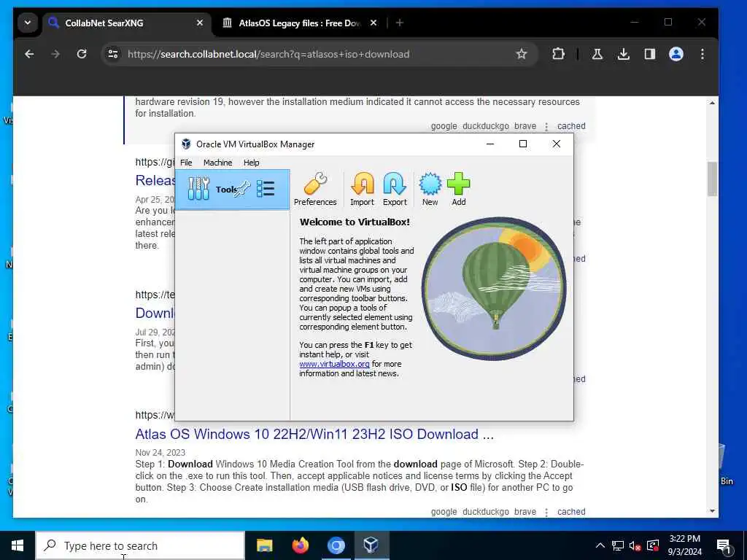Open the notification center icon
This screenshot has height=560, width=747.
point(724,545)
